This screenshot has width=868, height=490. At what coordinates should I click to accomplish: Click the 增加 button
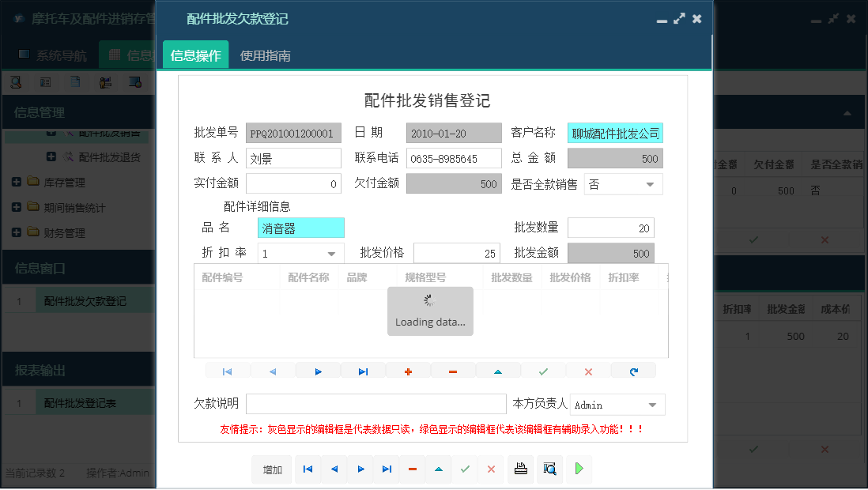tap(271, 469)
